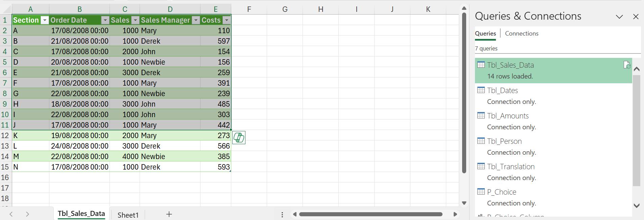
Task: Click the refresh icon on Tbl_Sales_Data query
Action: (x=627, y=65)
